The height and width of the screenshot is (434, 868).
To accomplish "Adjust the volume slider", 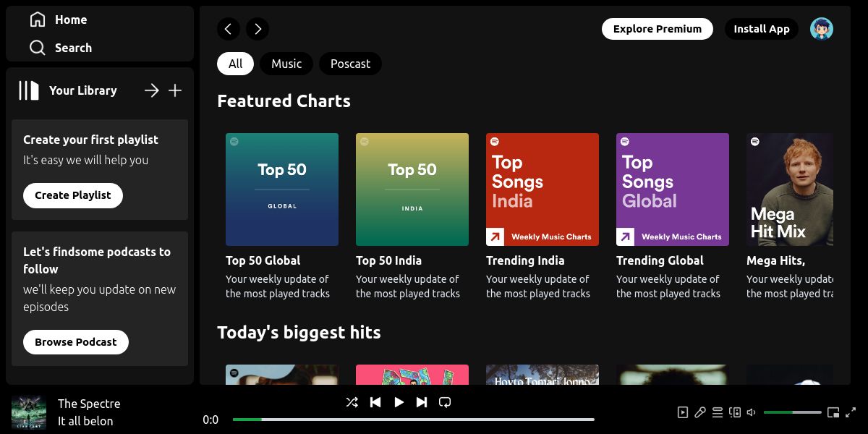I will (x=793, y=412).
